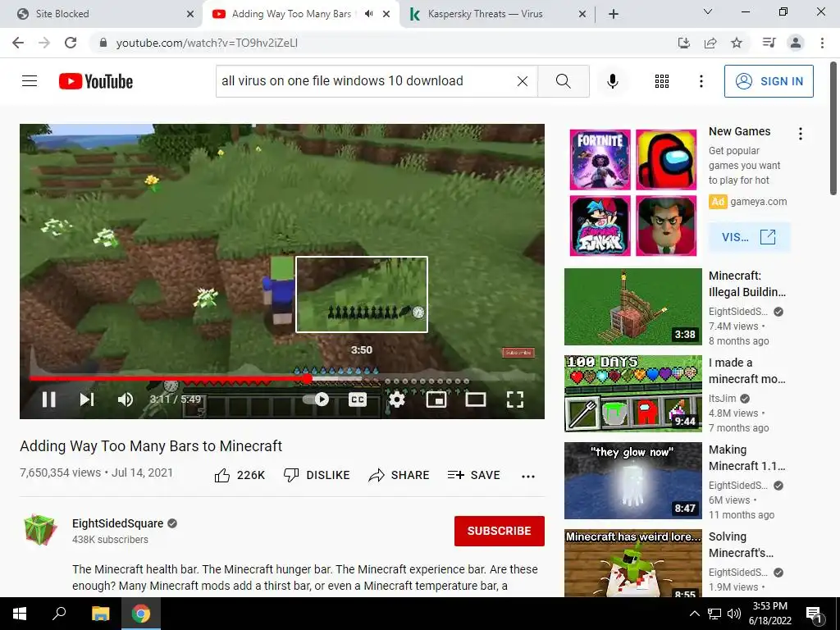Install app icon in address bar

coord(684,43)
